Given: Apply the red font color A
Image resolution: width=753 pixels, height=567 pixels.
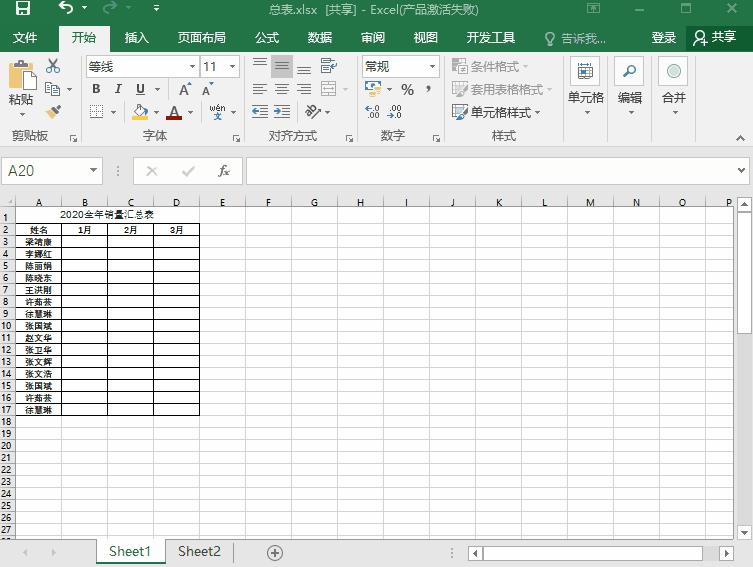Looking at the screenshot, I should click(174, 112).
